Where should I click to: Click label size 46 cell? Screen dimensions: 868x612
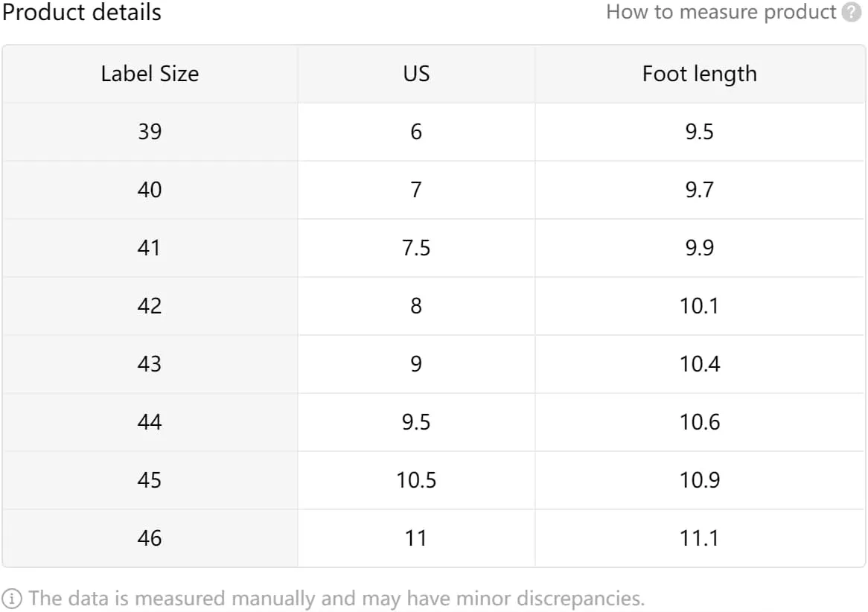click(150, 538)
